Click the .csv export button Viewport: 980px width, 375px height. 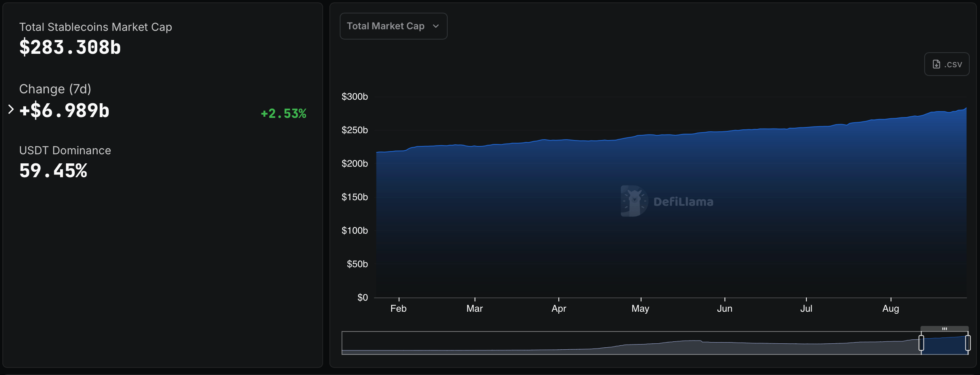pyautogui.click(x=946, y=64)
